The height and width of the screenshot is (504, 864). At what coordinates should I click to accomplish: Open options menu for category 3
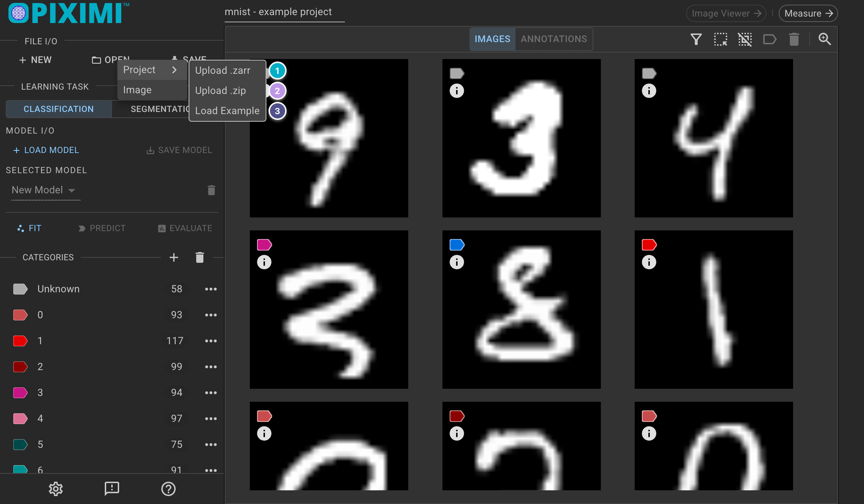pyautogui.click(x=211, y=393)
